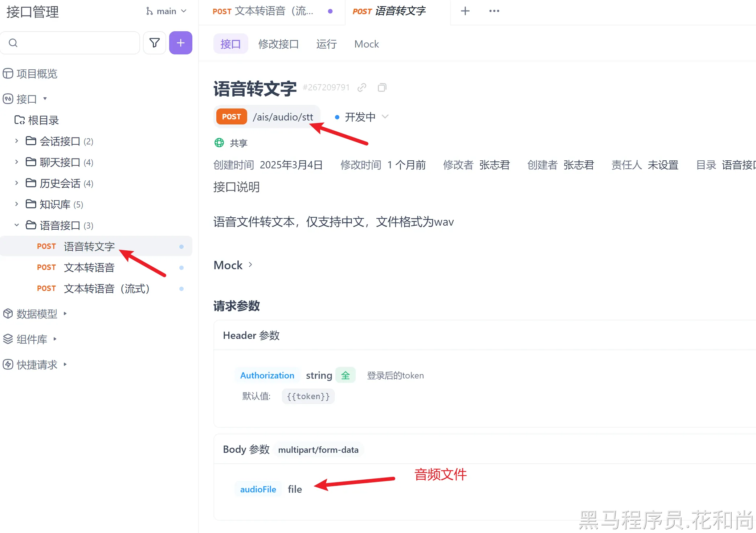Open the three-dots tab options menu

(494, 11)
